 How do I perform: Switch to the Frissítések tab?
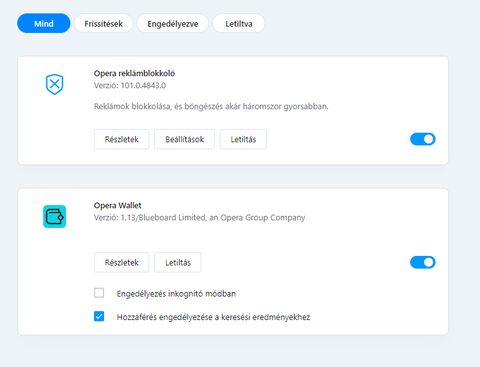103,23
